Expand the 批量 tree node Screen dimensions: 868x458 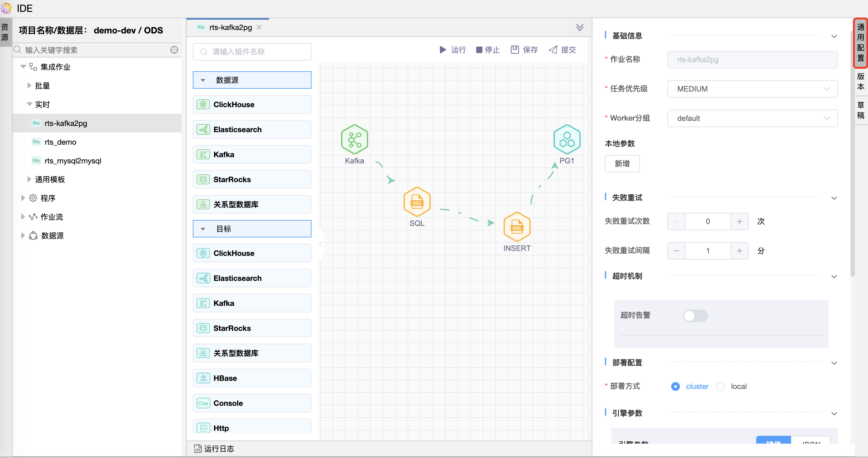[x=29, y=86]
